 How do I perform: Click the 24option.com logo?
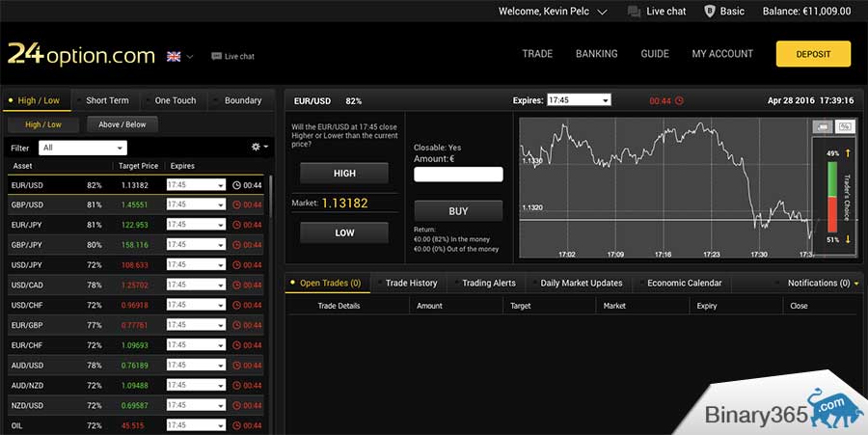coord(81,54)
